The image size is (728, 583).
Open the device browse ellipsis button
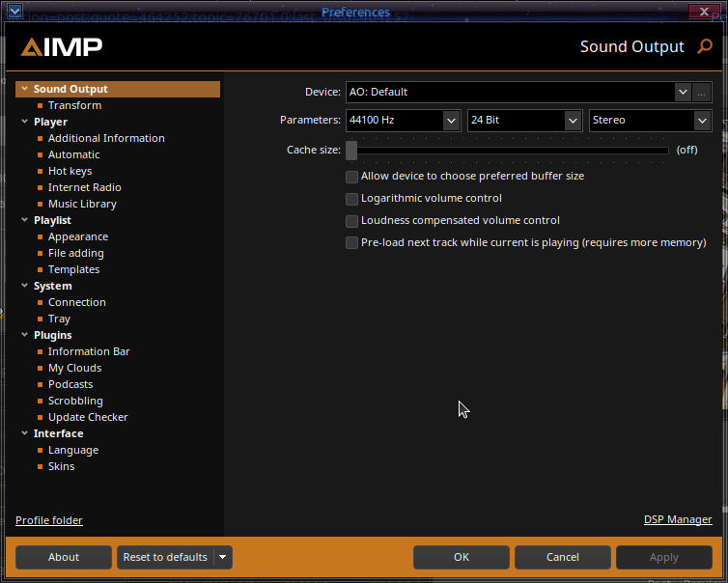tap(702, 93)
